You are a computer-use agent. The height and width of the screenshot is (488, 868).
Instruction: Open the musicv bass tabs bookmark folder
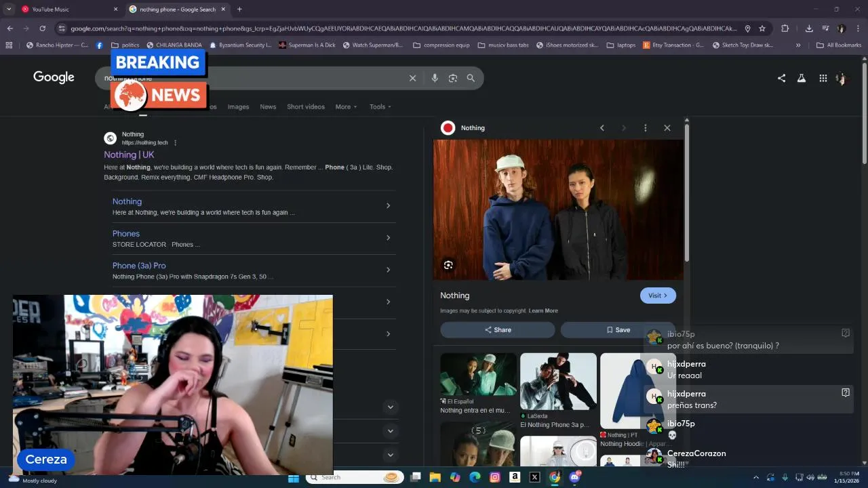pos(502,45)
